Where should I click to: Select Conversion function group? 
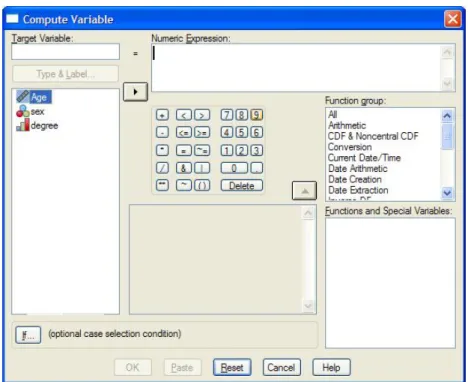click(350, 147)
